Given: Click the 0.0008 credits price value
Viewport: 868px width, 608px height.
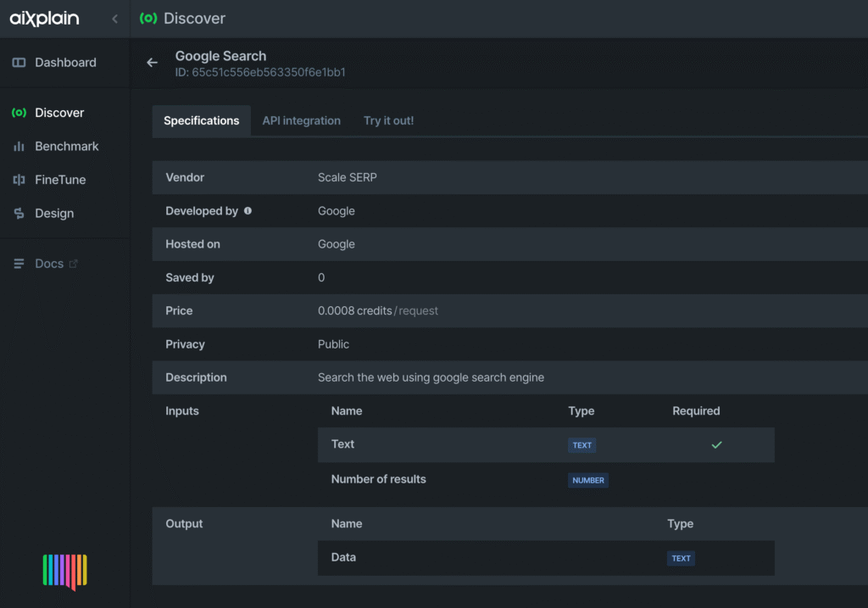Looking at the screenshot, I should (355, 311).
